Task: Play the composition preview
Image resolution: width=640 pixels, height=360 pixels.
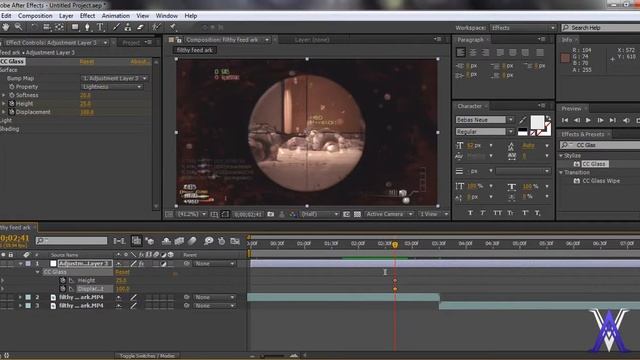Action: 588,120
